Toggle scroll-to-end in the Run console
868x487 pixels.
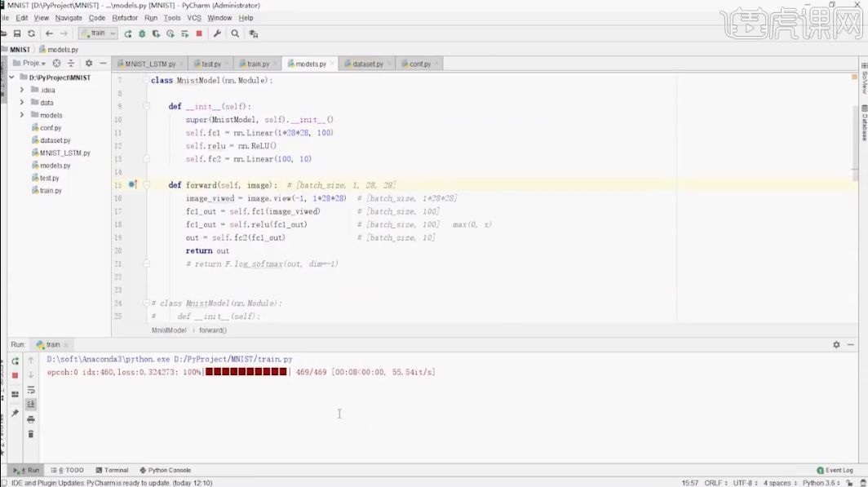click(x=31, y=405)
